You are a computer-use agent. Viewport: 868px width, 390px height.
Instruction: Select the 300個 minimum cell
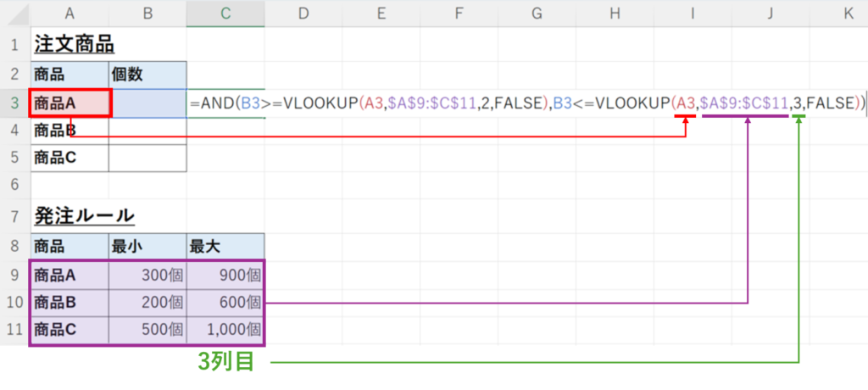[147, 274]
